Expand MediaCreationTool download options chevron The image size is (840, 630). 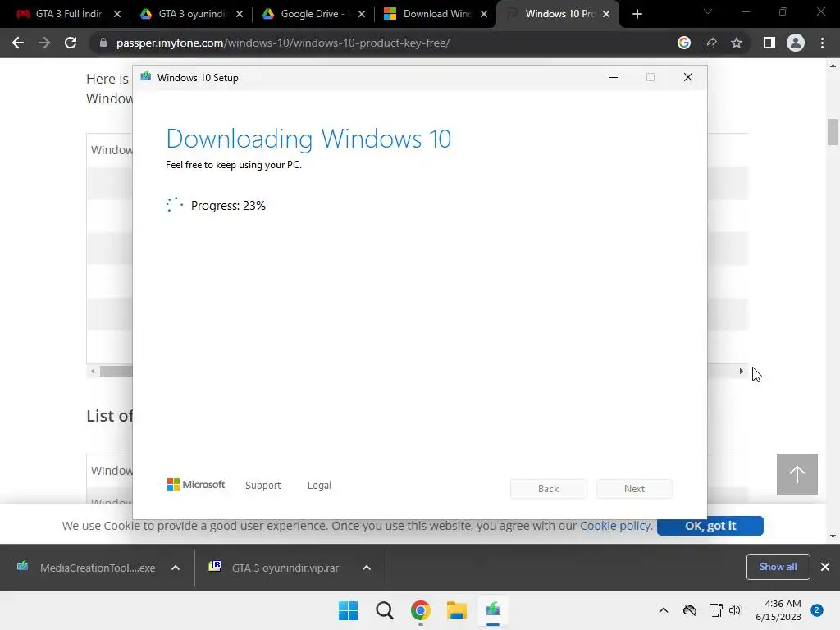(176, 568)
